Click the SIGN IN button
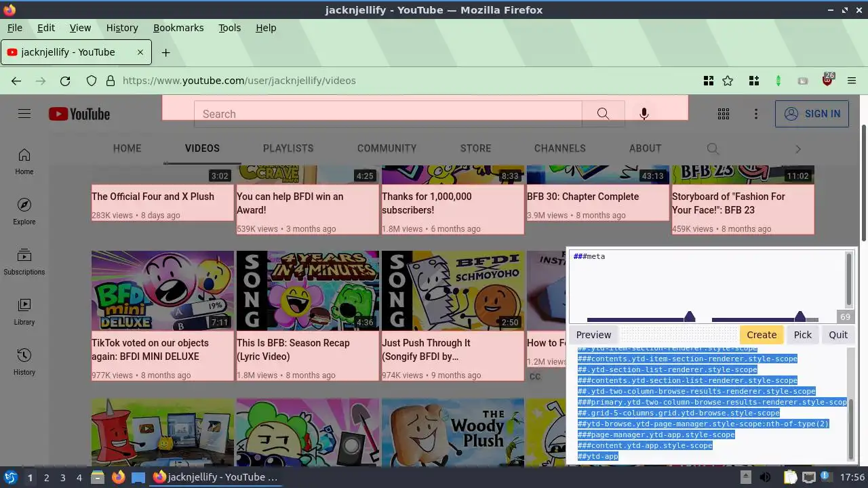 pyautogui.click(x=812, y=114)
